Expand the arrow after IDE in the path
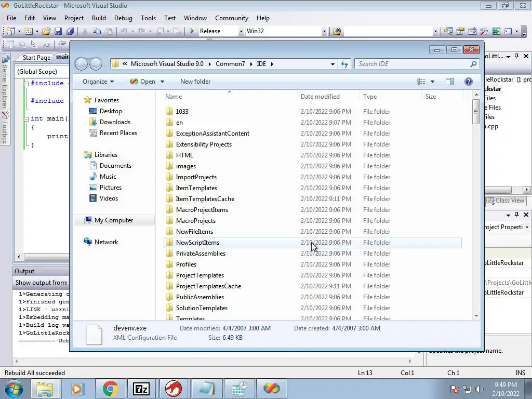The image size is (532, 399). tap(272, 64)
